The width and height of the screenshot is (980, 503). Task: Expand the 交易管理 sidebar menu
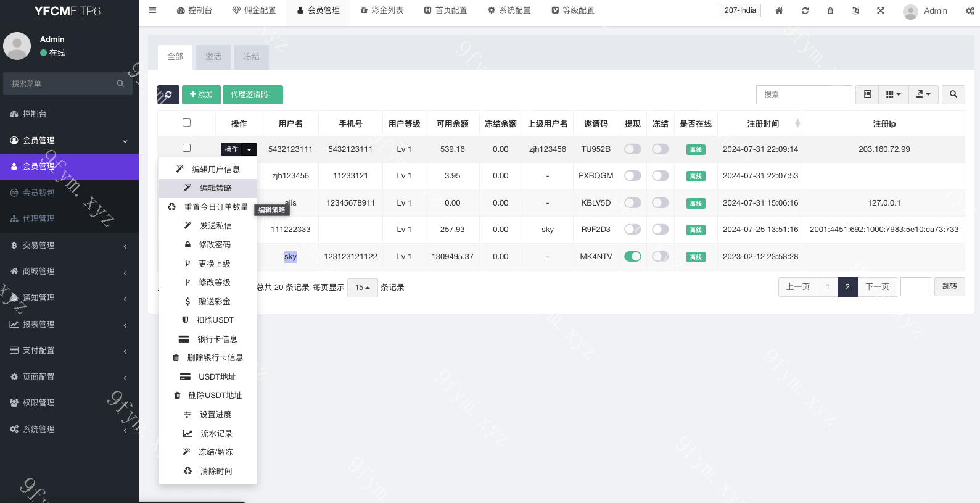[x=69, y=246]
